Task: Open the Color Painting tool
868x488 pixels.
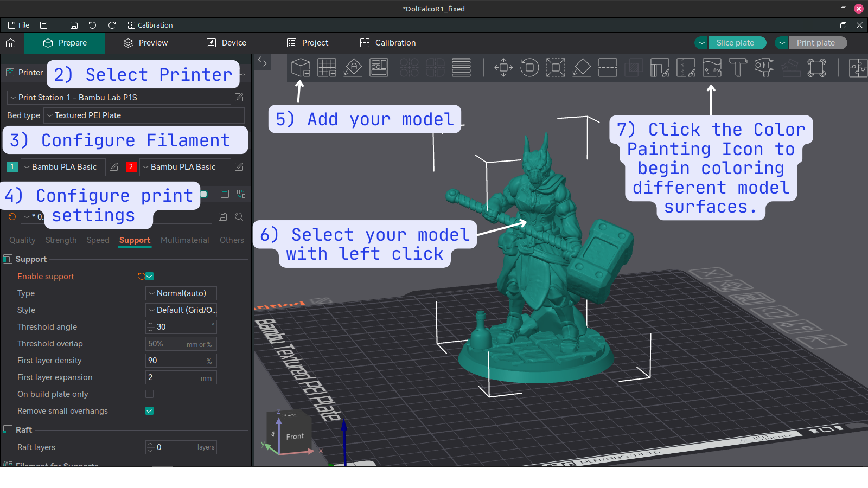Action: pyautogui.click(x=712, y=68)
